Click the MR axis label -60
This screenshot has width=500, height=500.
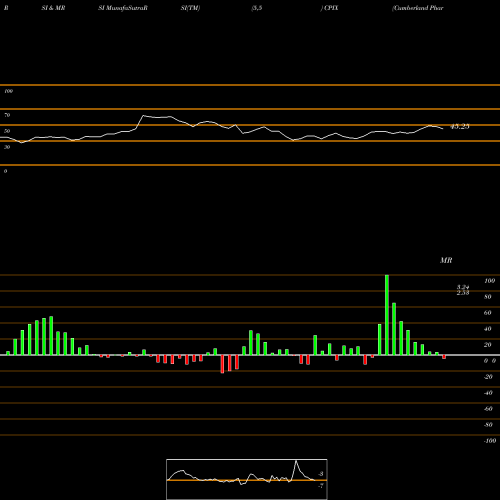click(x=488, y=409)
